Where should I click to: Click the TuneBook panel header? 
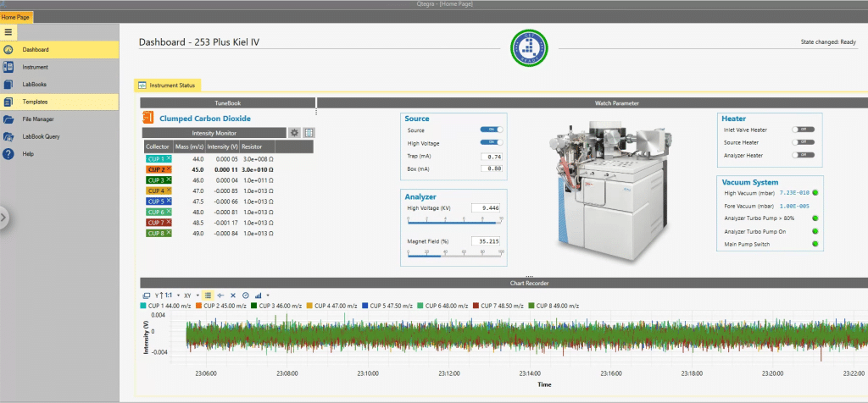coord(227,102)
